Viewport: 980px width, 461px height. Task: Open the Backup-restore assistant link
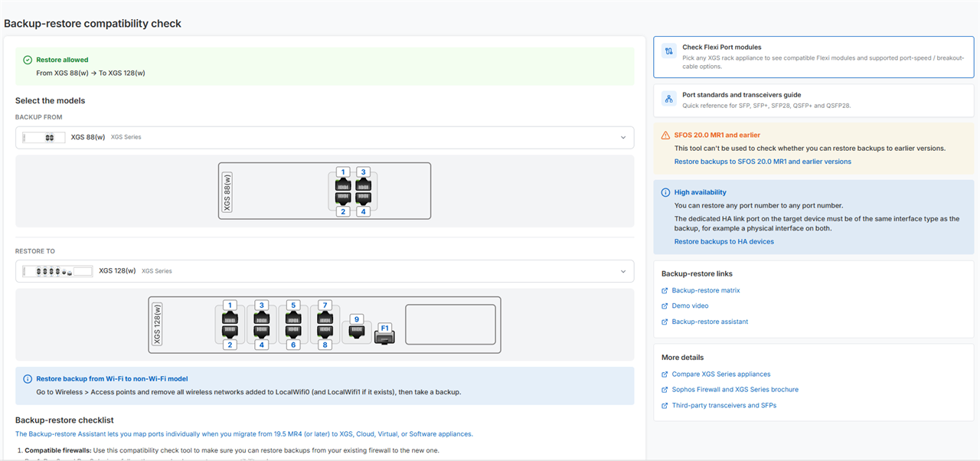pos(710,322)
